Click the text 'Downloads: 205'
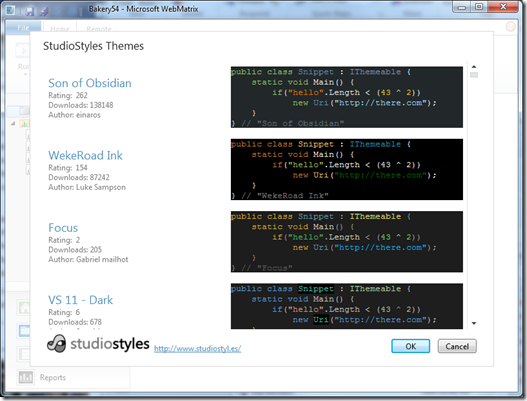This screenshot has height=401, width=527. [x=75, y=250]
